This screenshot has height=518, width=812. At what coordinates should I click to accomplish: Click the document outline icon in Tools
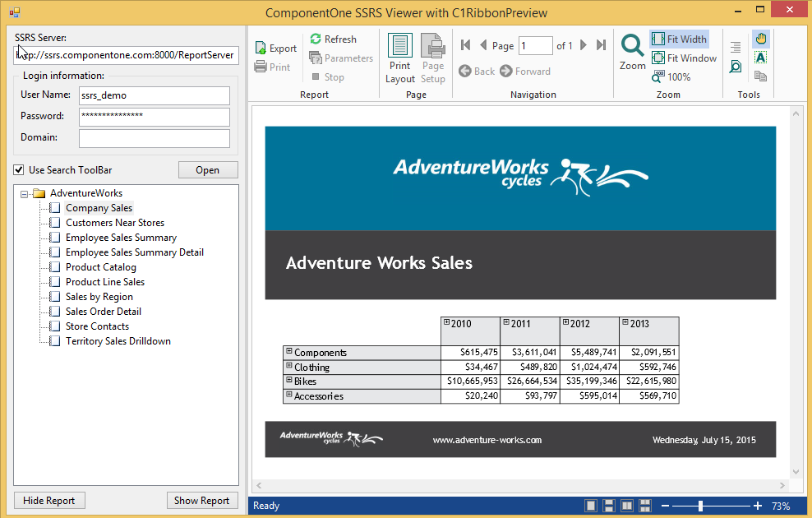point(736,47)
